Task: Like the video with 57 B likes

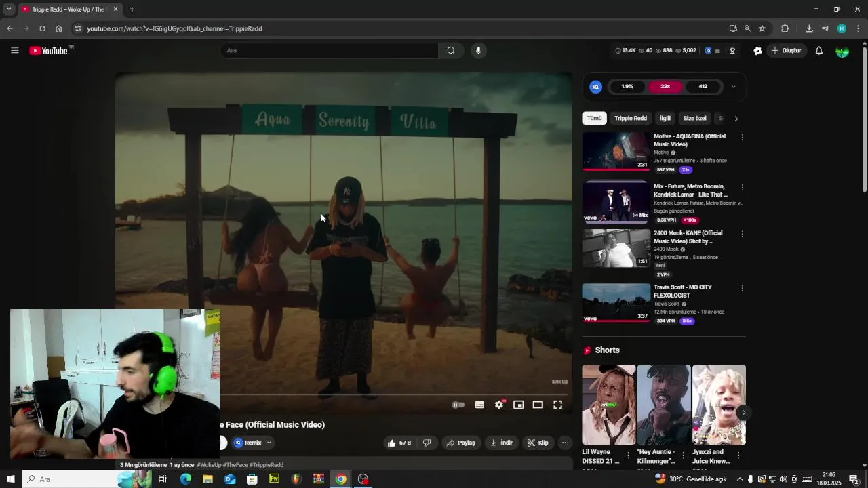Action: point(399,443)
